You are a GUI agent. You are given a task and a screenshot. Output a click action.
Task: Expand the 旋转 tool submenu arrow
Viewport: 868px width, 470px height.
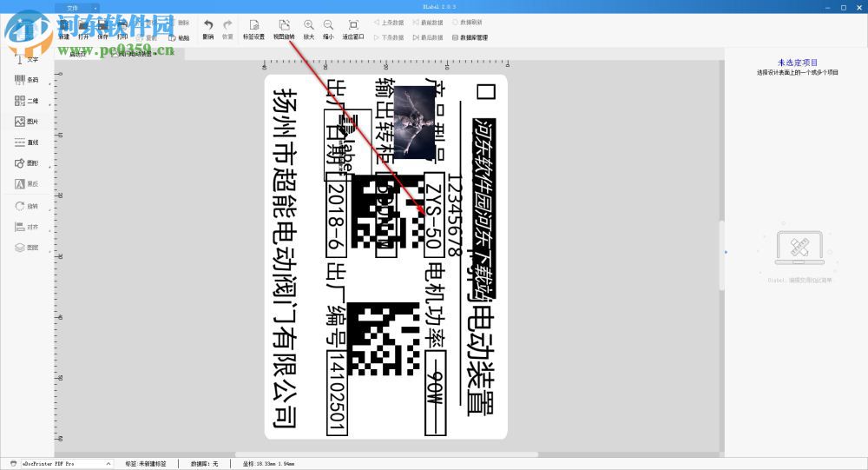click(x=49, y=210)
